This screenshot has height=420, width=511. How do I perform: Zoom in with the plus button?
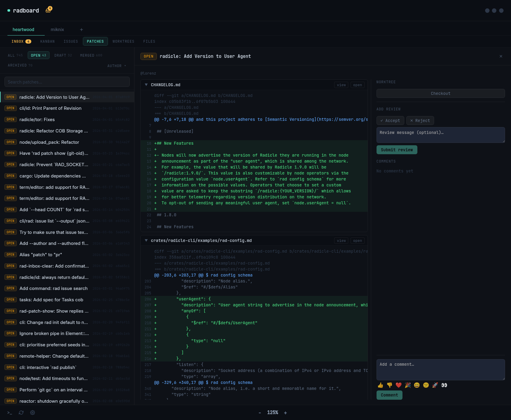(285, 413)
